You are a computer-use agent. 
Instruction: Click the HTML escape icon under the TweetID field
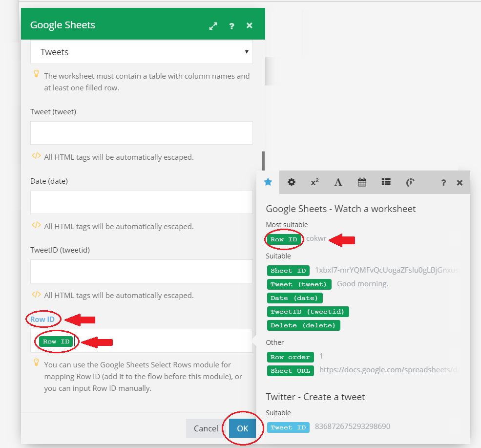click(x=36, y=294)
